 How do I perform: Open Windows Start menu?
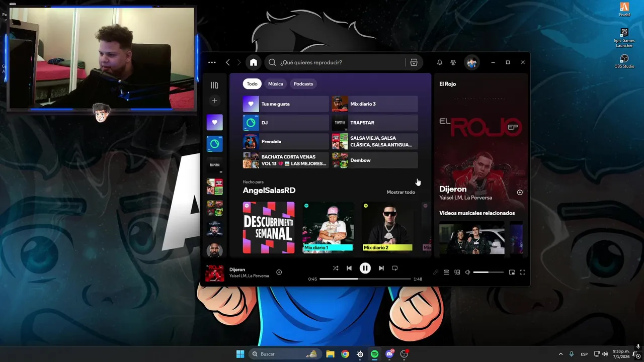pos(240,354)
